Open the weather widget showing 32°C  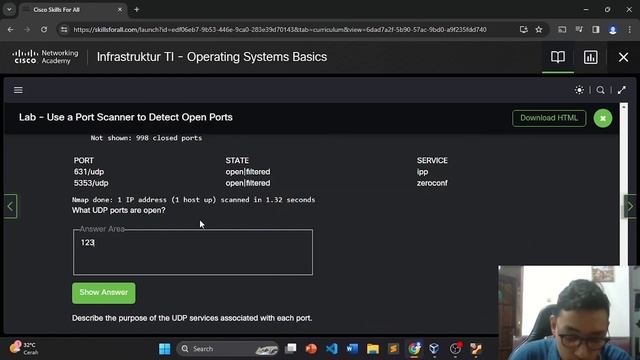tap(24, 348)
